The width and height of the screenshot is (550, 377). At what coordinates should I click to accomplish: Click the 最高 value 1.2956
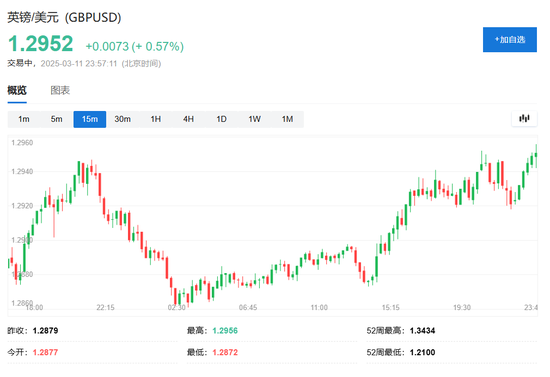[x=225, y=330]
